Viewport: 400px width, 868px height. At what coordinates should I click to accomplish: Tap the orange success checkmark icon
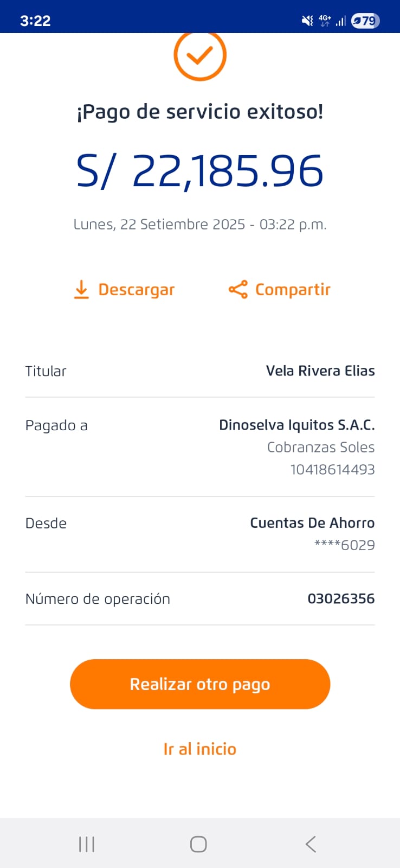coord(200,55)
